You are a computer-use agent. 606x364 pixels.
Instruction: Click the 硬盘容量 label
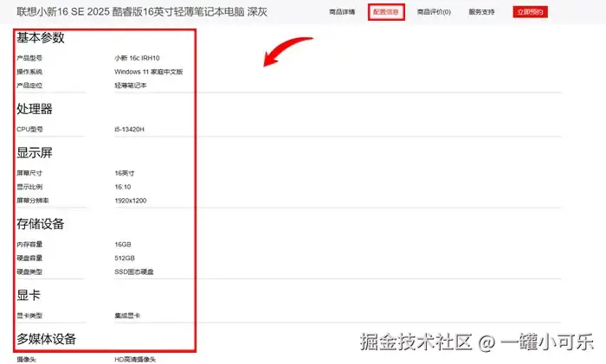tap(29, 259)
